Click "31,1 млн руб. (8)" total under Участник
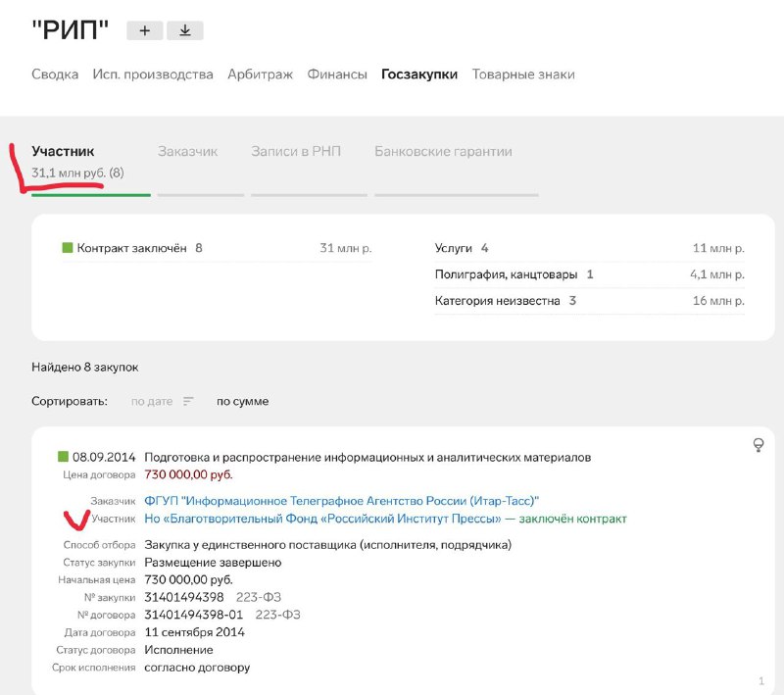Viewport: 784px width, 695px height. pos(77,173)
